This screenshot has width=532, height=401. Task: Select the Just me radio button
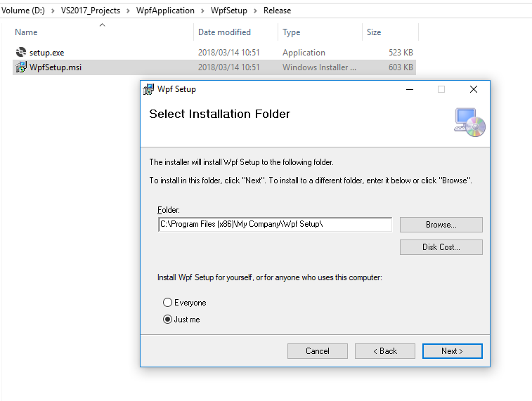pos(167,320)
